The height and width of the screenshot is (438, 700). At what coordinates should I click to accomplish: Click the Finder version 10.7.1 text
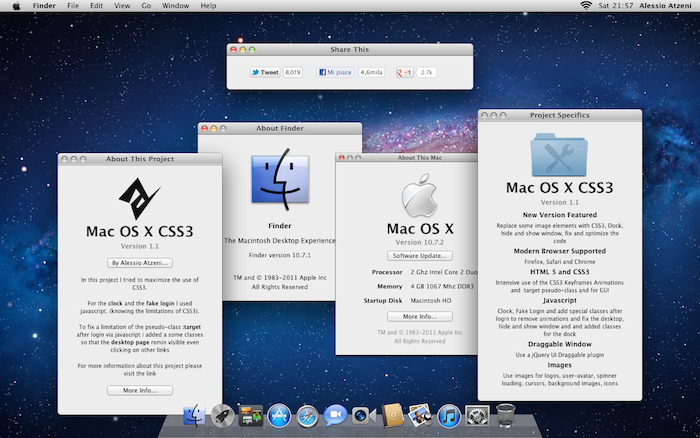click(280, 255)
